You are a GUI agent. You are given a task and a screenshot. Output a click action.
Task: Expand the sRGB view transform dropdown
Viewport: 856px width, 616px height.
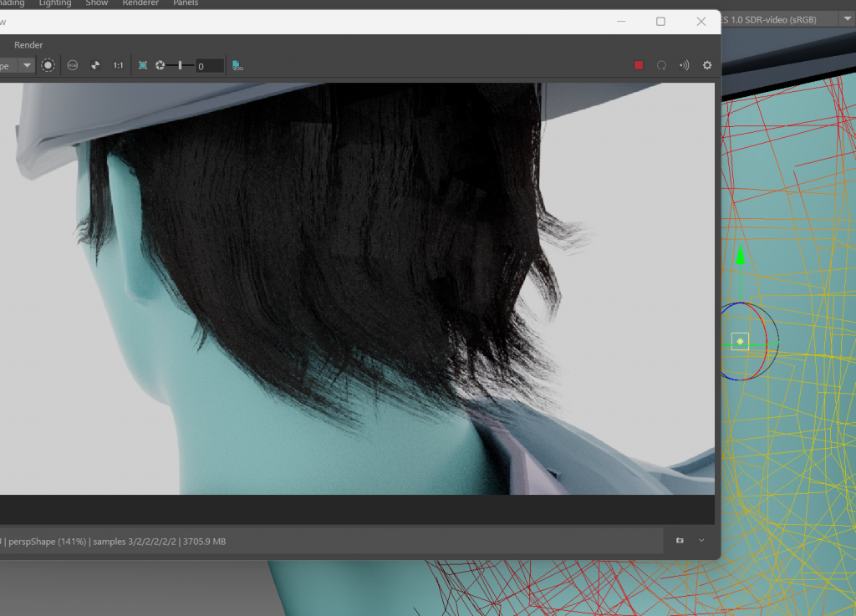pos(848,19)
